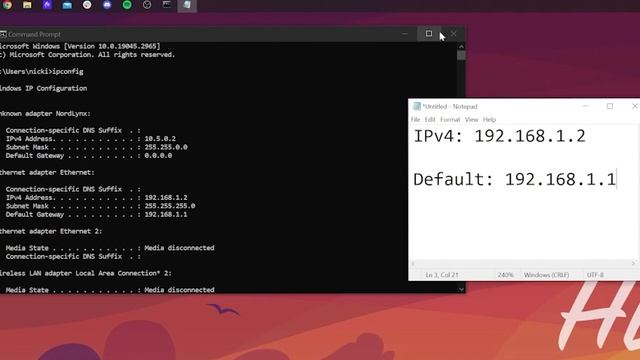
Task: Click the subnet mask 255.255.0.0
Action: 166,147
